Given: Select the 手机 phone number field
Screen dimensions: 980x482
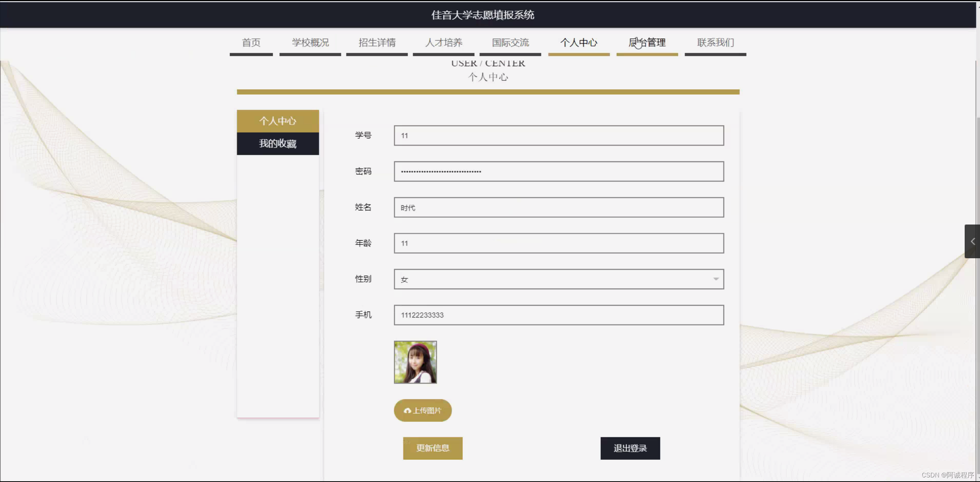Looking at the screenshot, I should [x=558, y=315].
